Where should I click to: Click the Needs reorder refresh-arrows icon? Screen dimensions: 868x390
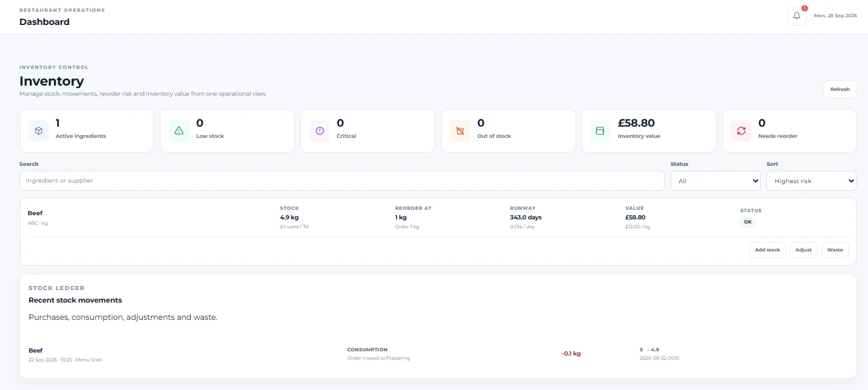pos(741,131)
